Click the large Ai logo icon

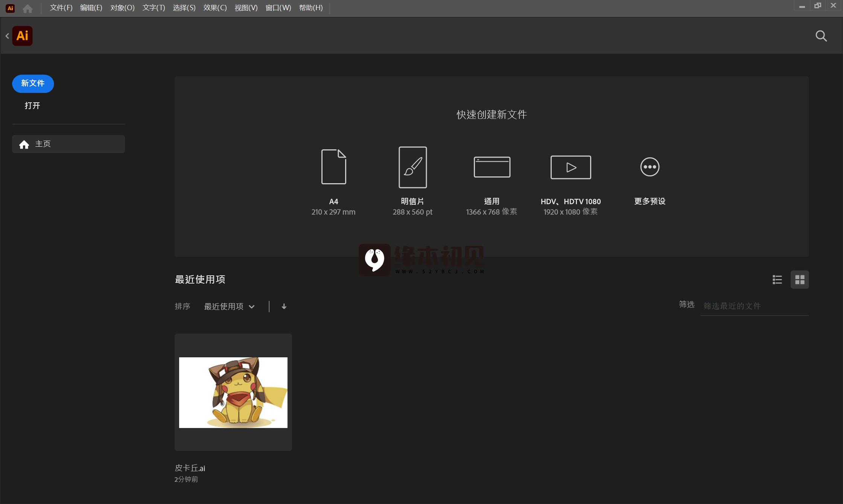coord(23,36)
